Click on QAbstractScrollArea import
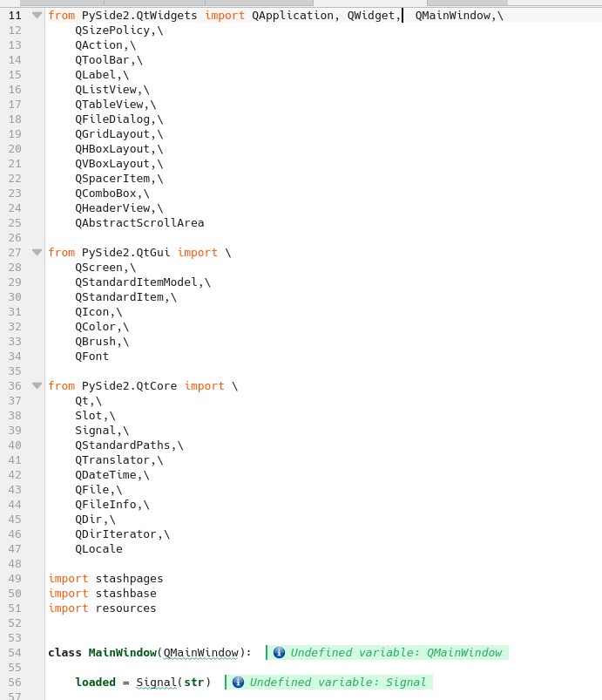The width and height of the screenshot is (602, 700). 139,223
